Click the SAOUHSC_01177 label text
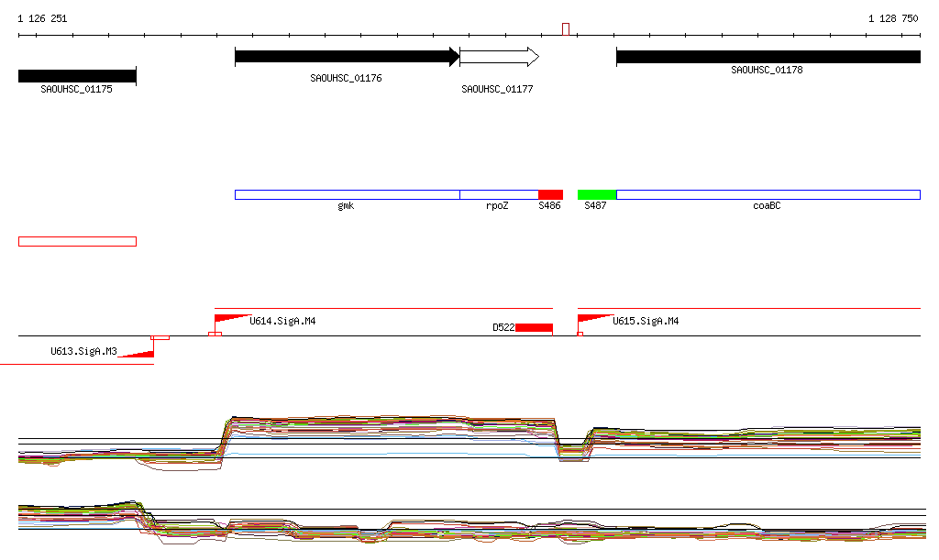Image resolution: width=939 pixels, height=560 pixels. click(497, 89)
